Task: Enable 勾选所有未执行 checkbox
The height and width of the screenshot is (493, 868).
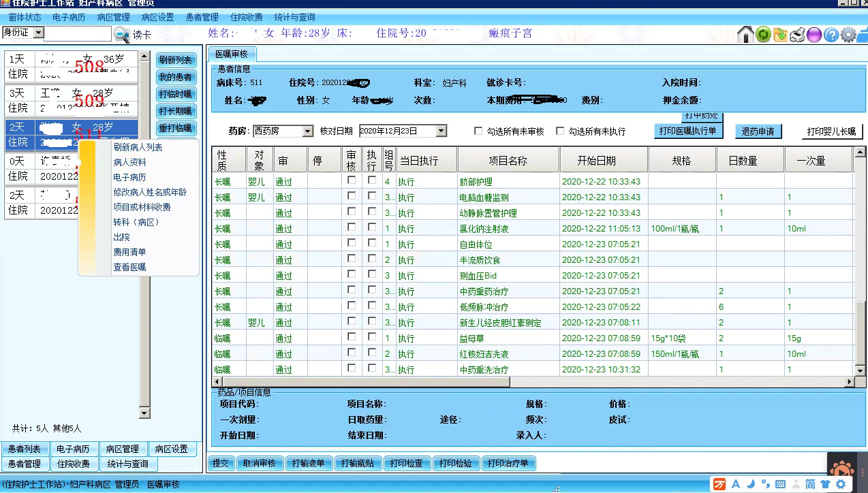Action: click(x=561, y=131)
